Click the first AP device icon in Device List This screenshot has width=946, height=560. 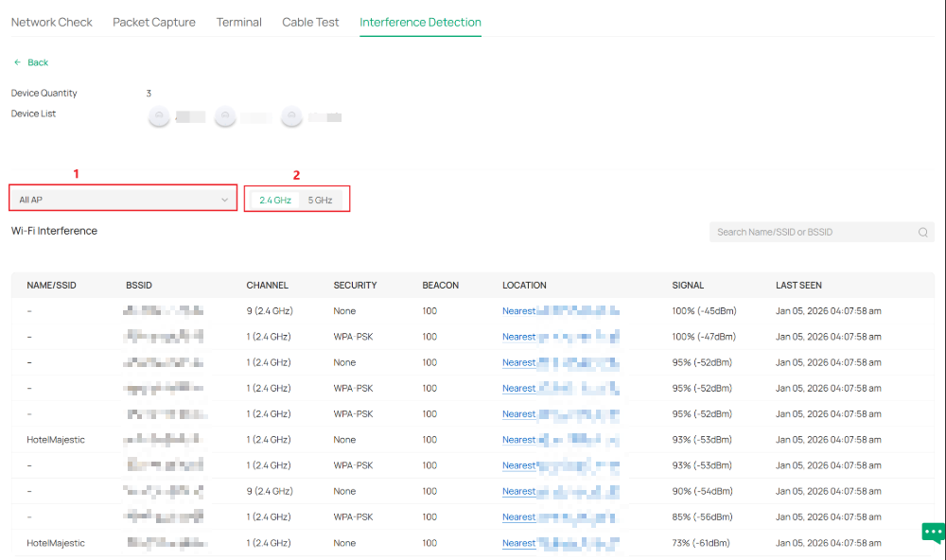[x=159, y=115]
